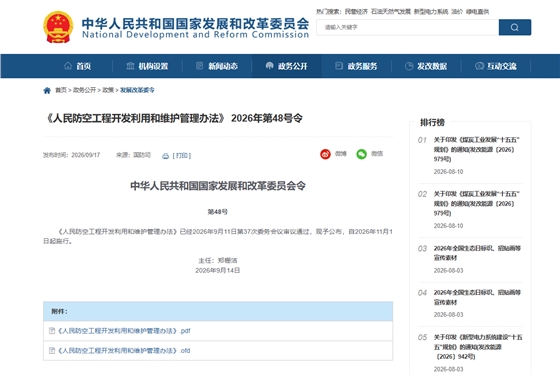The width and height of the screenshot is (560, 376).
Task: Download 人民防空工程开发利用和维护管理办法 .ofd attachment
Action: [124, 350]
